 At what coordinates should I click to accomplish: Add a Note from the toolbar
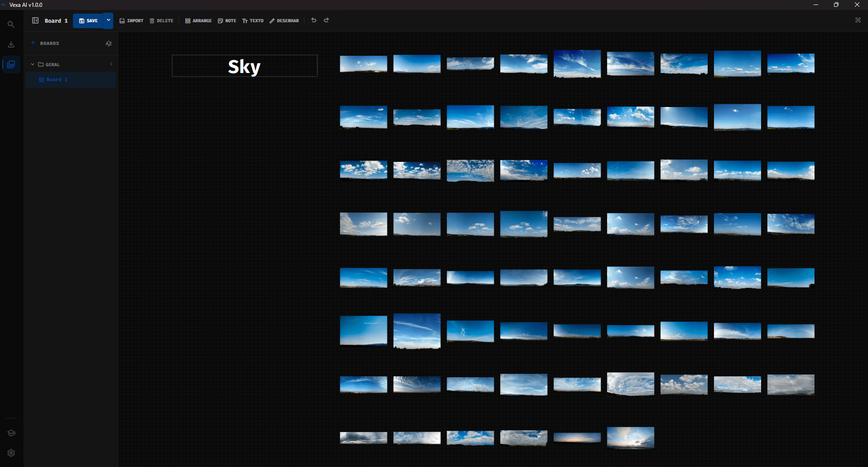click(227, 21)
